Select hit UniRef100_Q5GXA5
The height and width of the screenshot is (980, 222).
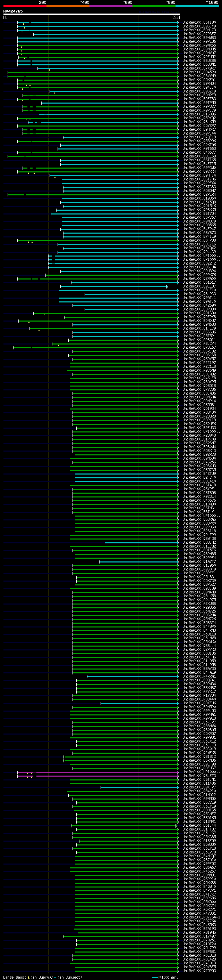[199, 520]
